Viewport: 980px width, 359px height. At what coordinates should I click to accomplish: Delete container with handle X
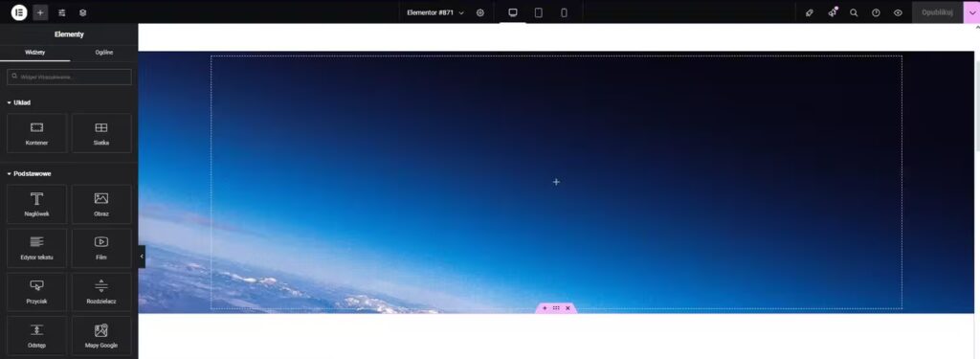pos(568,308)
